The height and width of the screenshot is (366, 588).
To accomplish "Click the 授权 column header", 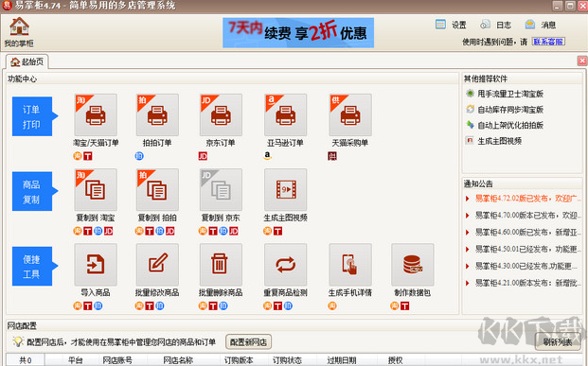I will click(x=395, y=360).
